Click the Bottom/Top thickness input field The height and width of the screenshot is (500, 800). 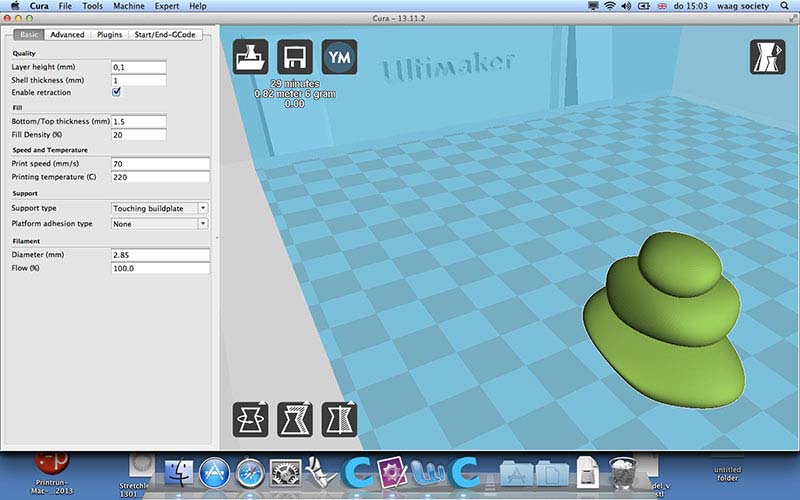coord(139,121)
